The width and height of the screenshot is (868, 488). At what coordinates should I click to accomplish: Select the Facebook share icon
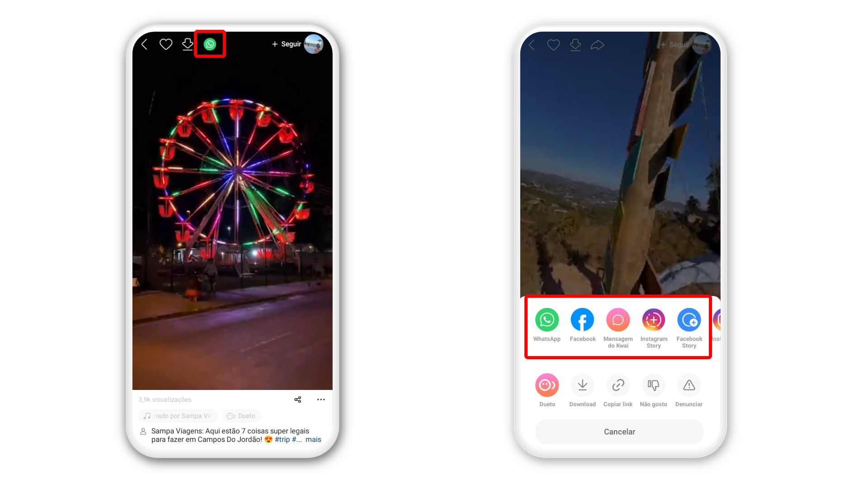[582, 320]
